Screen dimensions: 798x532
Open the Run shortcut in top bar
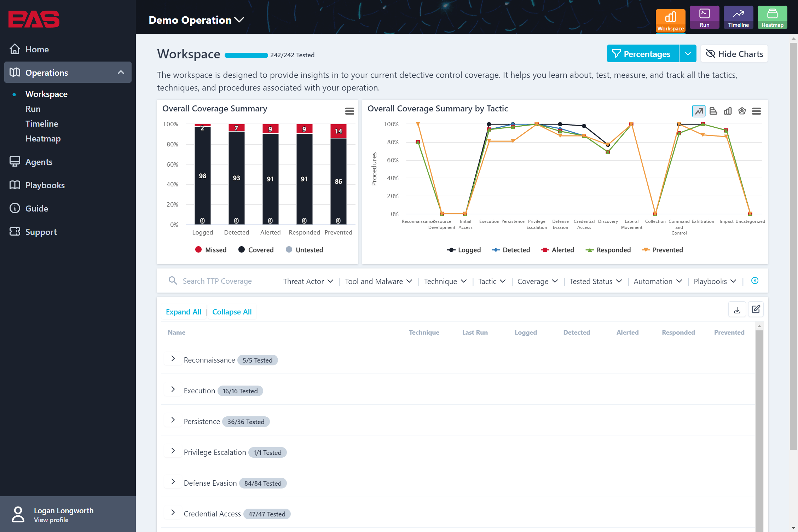click(704, 17)
